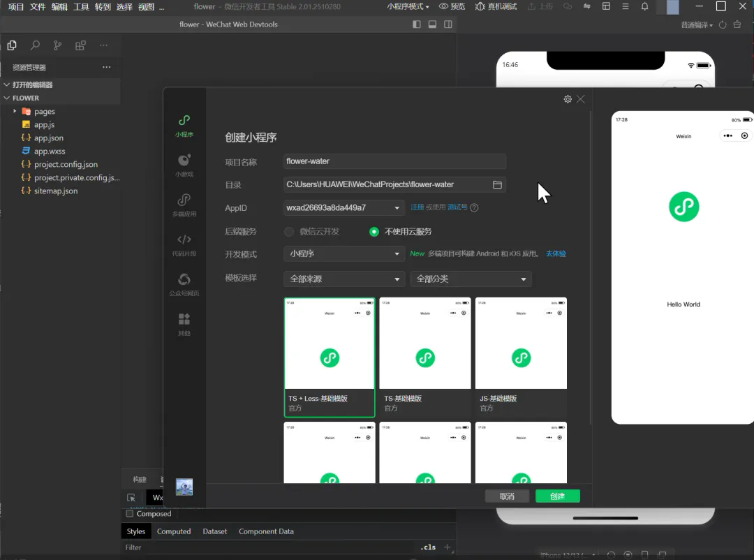The width and height of the screenshot is (754, 560).
Task: Select the JS-基础模版 template thumbnail
Action: click(521, 358)
